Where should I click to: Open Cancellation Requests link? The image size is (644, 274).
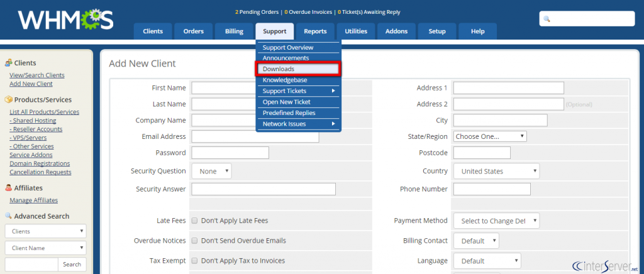coord(40,172)
